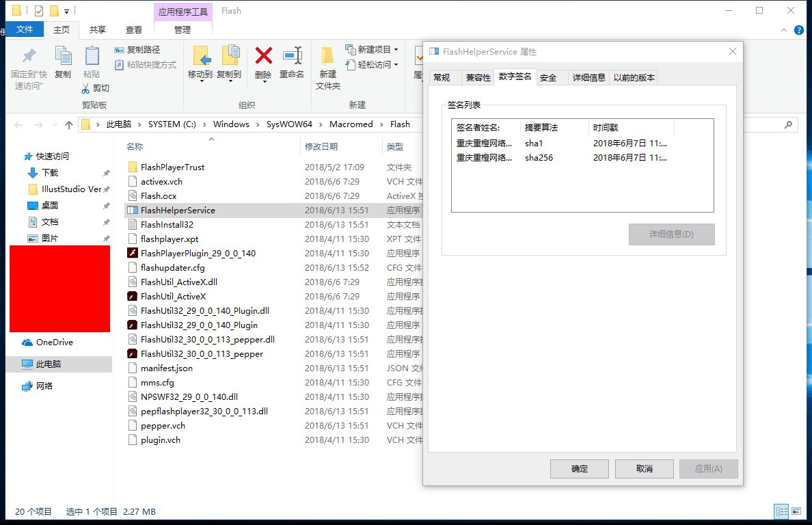Click SysWOW64 in the address path

tap(290, 124)
